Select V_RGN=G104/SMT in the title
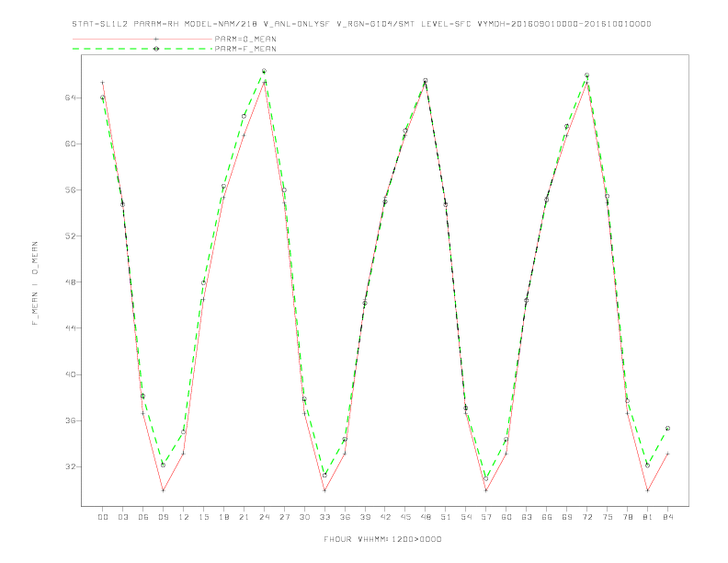 (x=375, y=24)
